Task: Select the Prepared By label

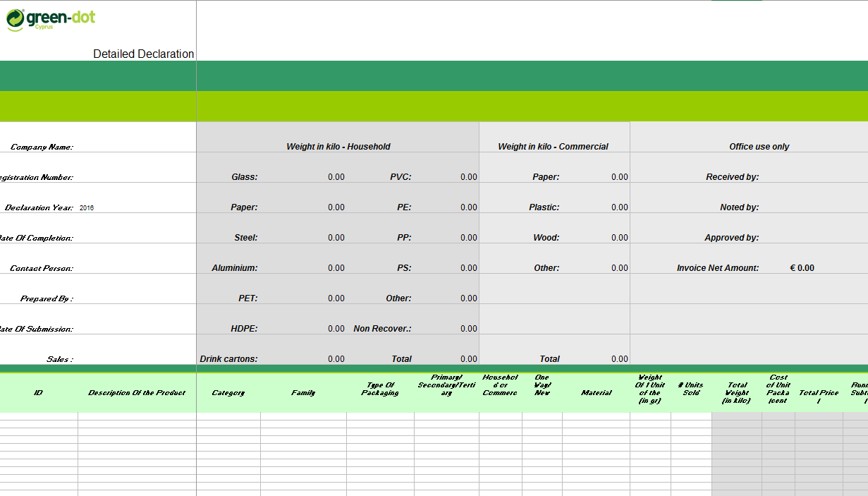Action: [47, 299]
